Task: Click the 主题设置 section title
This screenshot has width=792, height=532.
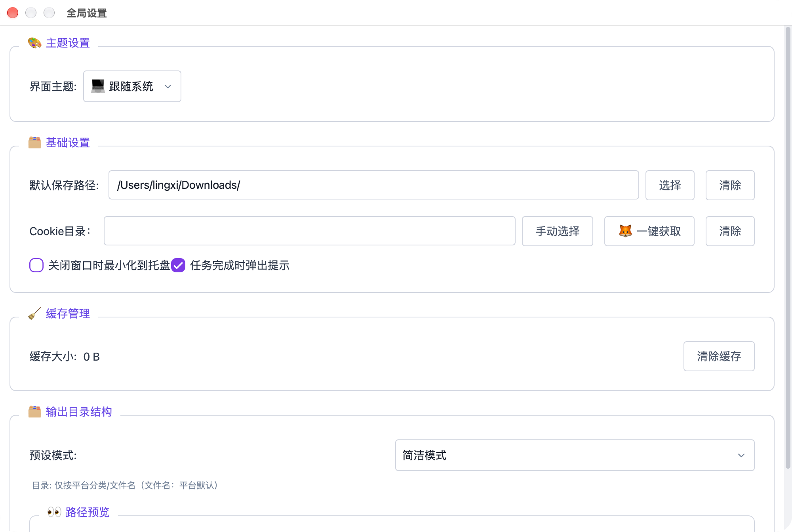Action: click(68, 43)
